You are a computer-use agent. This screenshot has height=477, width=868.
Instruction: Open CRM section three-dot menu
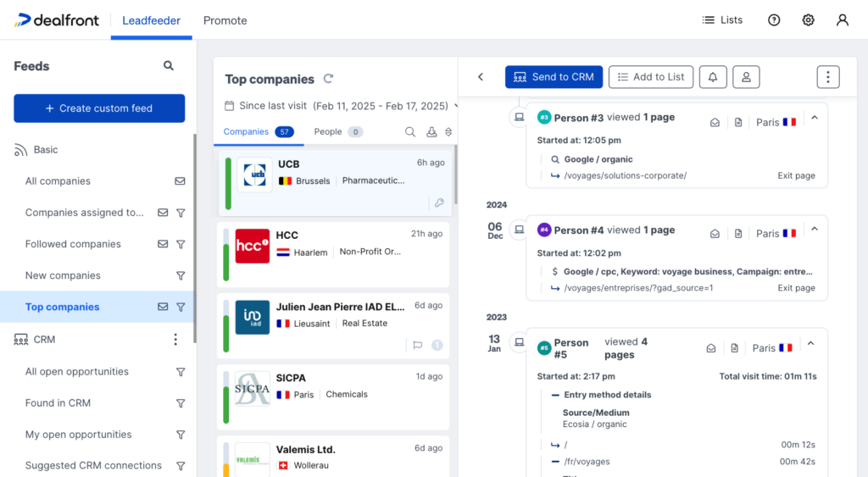175,339
